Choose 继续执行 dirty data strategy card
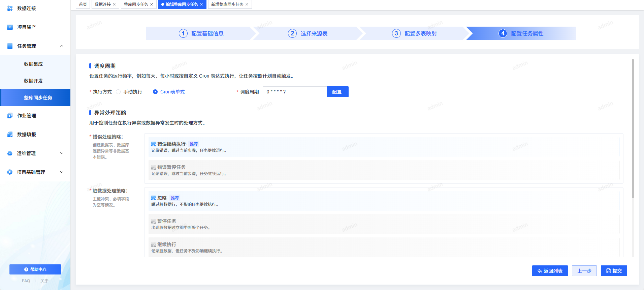Screen dimensions: 644x290 pyautogui.click(x=384, y=247)
